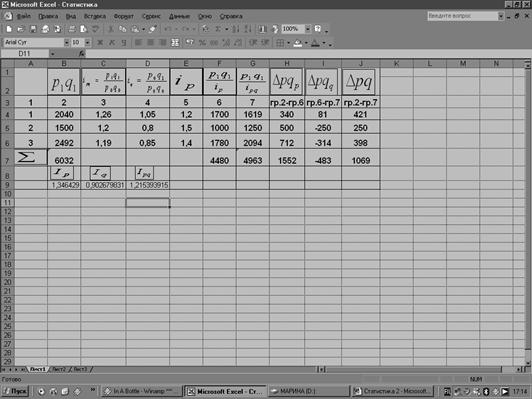Open Print Preview from the standard toolbar

click(83, 29)
